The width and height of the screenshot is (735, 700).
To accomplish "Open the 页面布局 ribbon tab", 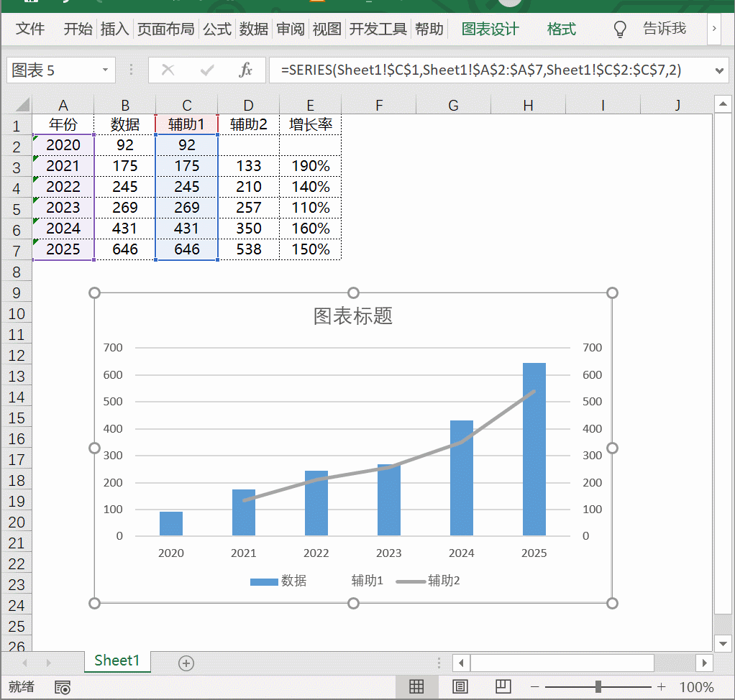I will click(x=165, y=29).
